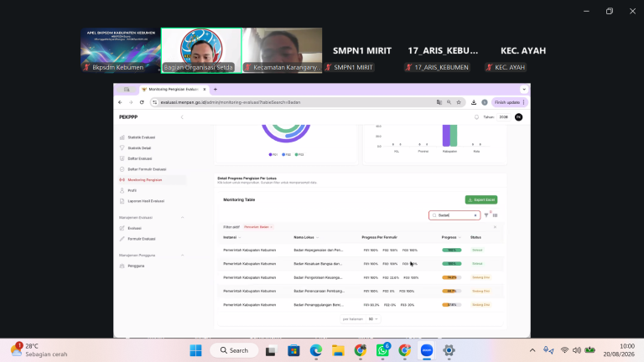Reload the page with the browser refresh icon
Image resolution: width=644 pixels, height=362 pixels.
142,102
